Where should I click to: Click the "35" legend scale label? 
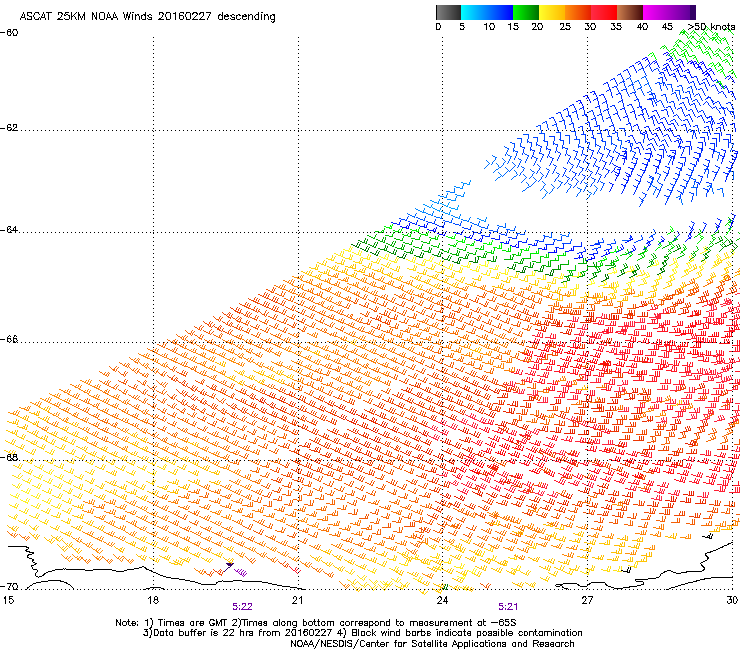tap(616, 27)
